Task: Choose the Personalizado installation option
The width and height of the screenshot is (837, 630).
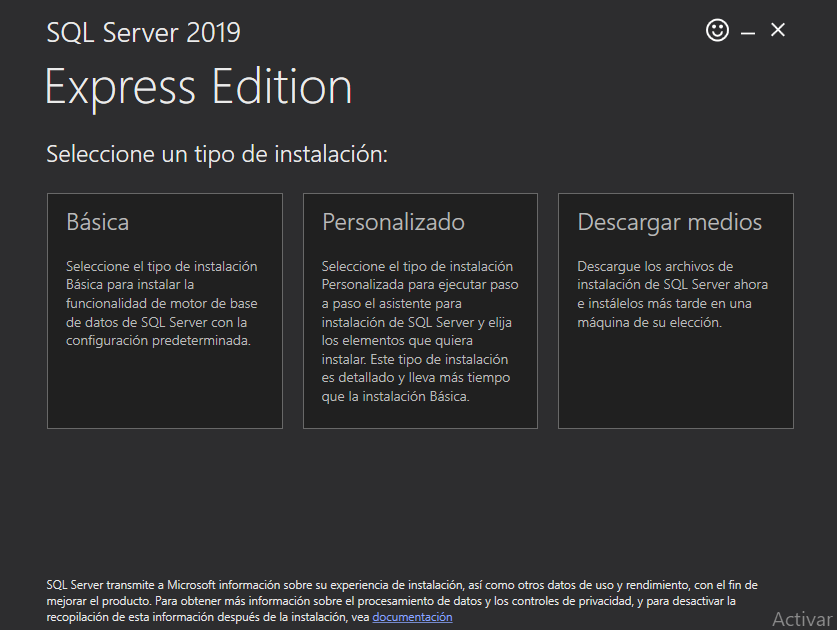Action: point(419,310)
